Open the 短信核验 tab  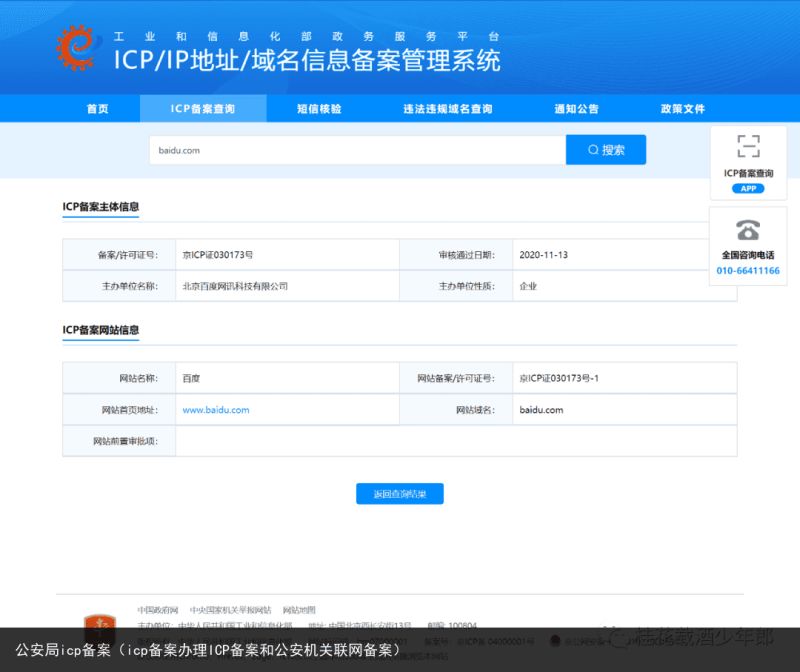click(319, 109)
